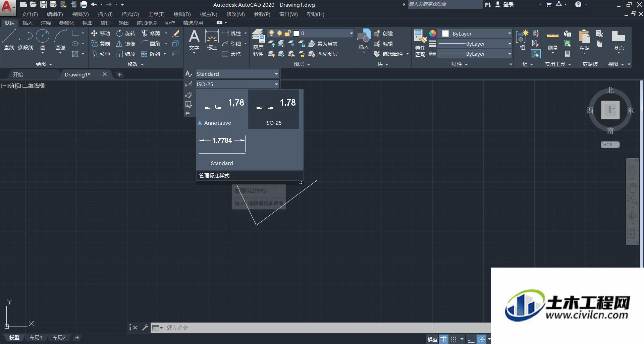Activate the Trim (修剪) command

[x=151, y=33]
